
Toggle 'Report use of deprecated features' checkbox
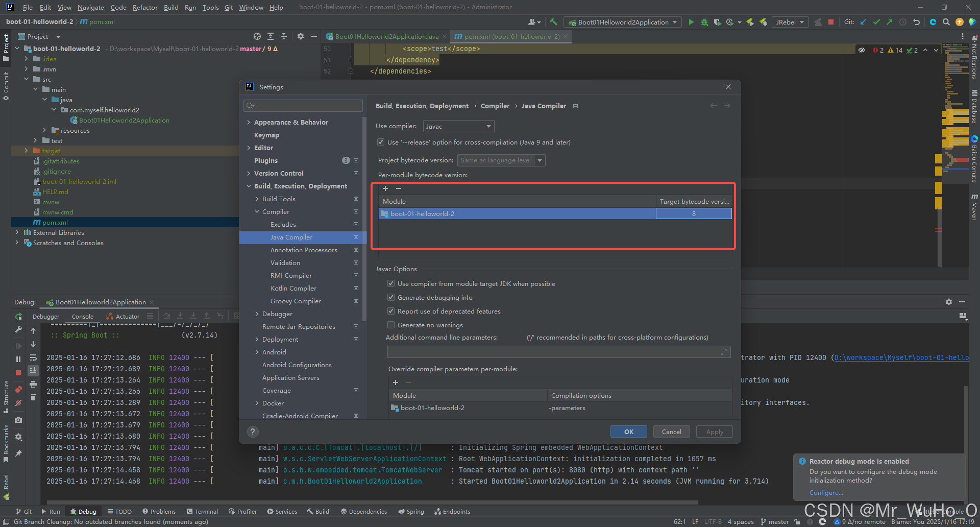pyautogui.click(x=391, y=311)
